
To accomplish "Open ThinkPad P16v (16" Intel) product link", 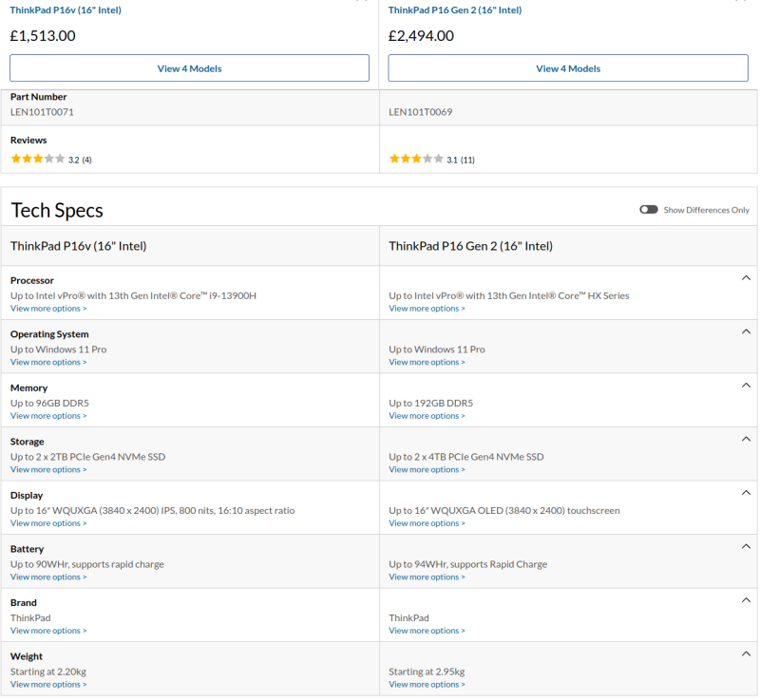I will pyautogui.click(x=66, y=10).
